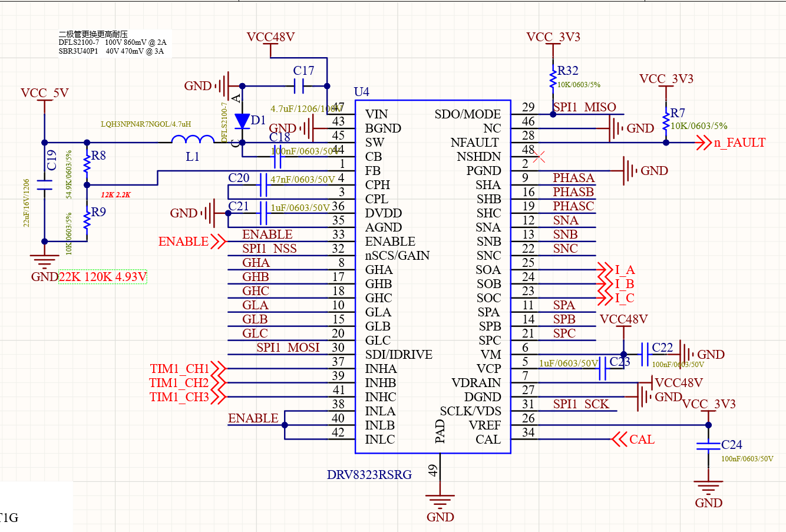Select the I_C port symbol
This screenshot has height=532, width=786.
[x=605, y=298]
